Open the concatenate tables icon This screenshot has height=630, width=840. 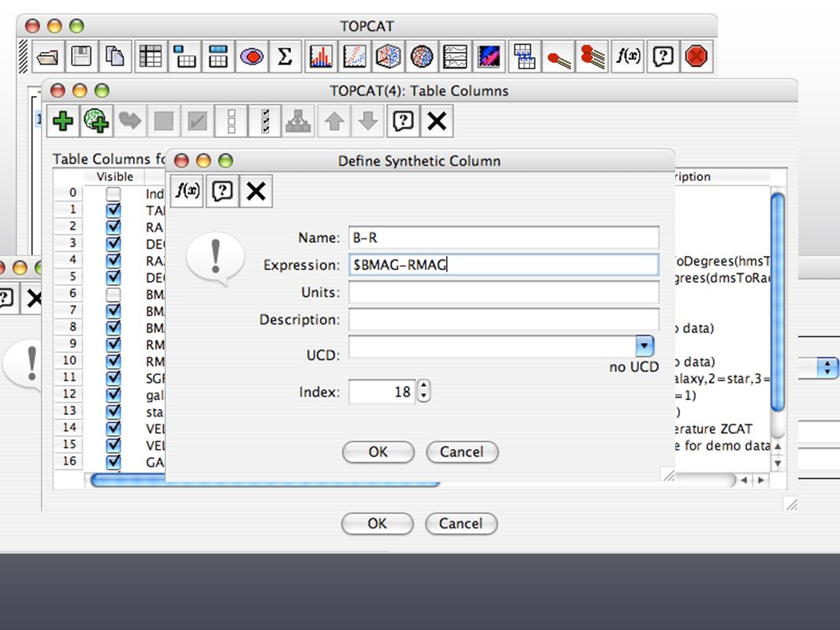click(524, 56)
